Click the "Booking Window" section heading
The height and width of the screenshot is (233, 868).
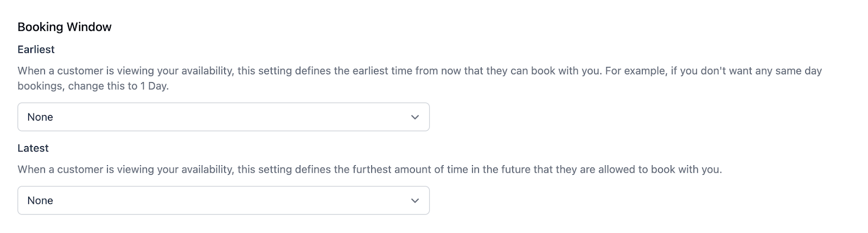(x=65, y=27)
